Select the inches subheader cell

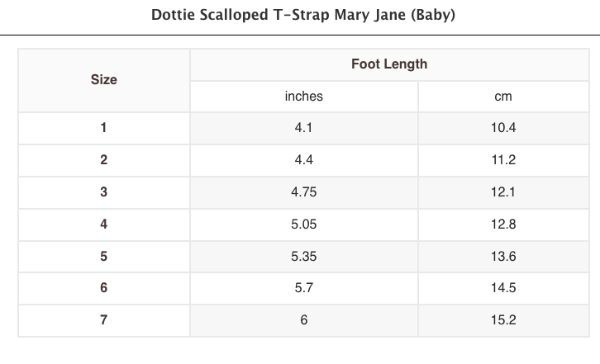tap(303, 97)
